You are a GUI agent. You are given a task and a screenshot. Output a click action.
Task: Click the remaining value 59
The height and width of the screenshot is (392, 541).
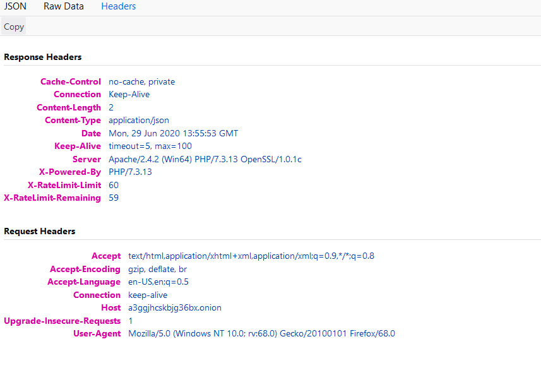coord(114,198)
